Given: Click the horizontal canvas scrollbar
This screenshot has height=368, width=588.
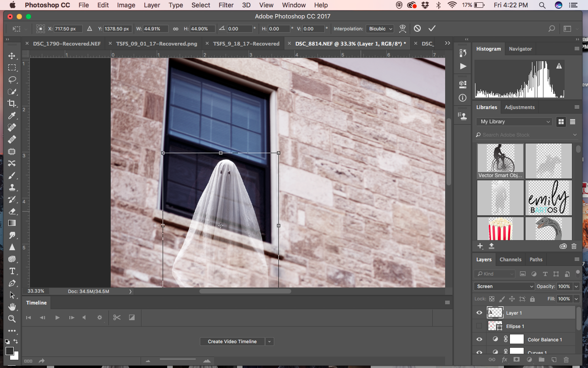Looking at the screenshot, I should (x=245, y=291).
